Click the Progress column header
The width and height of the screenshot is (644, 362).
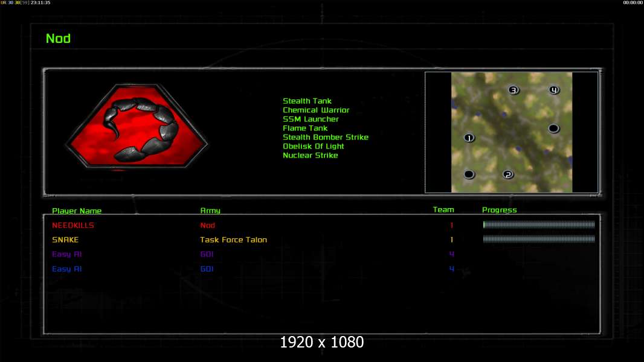coord(499,210)
